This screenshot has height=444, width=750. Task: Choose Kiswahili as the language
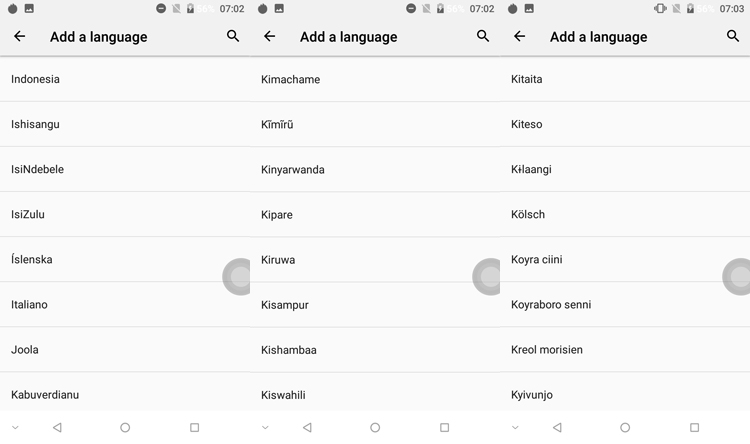[375, 393]
